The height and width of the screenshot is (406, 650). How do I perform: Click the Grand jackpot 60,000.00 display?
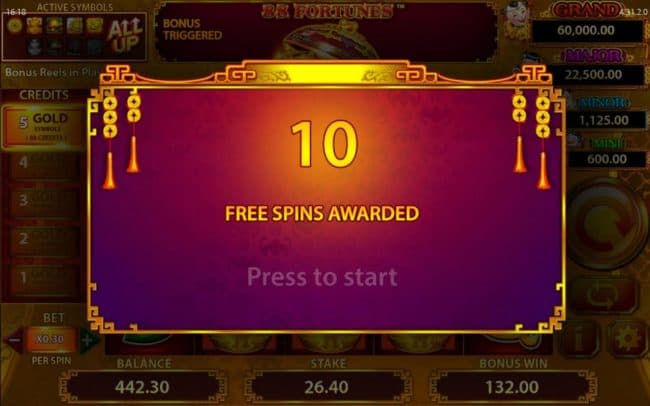[586, 30]
